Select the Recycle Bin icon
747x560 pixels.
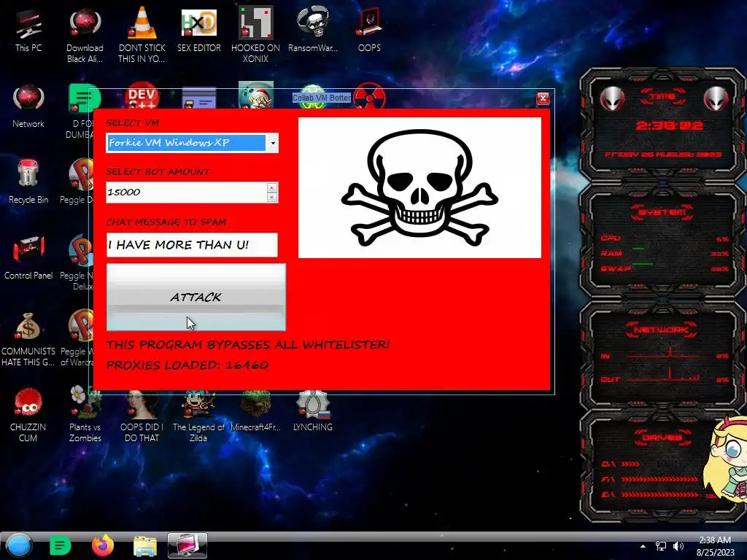(28, 182)
